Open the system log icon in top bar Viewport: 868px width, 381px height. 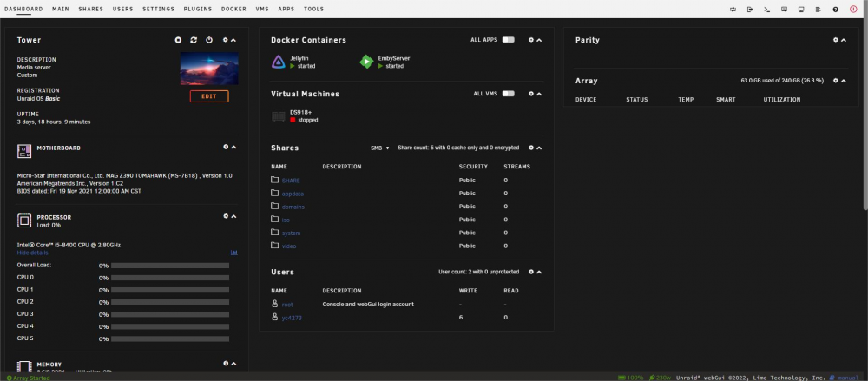(x=819, y=9)
